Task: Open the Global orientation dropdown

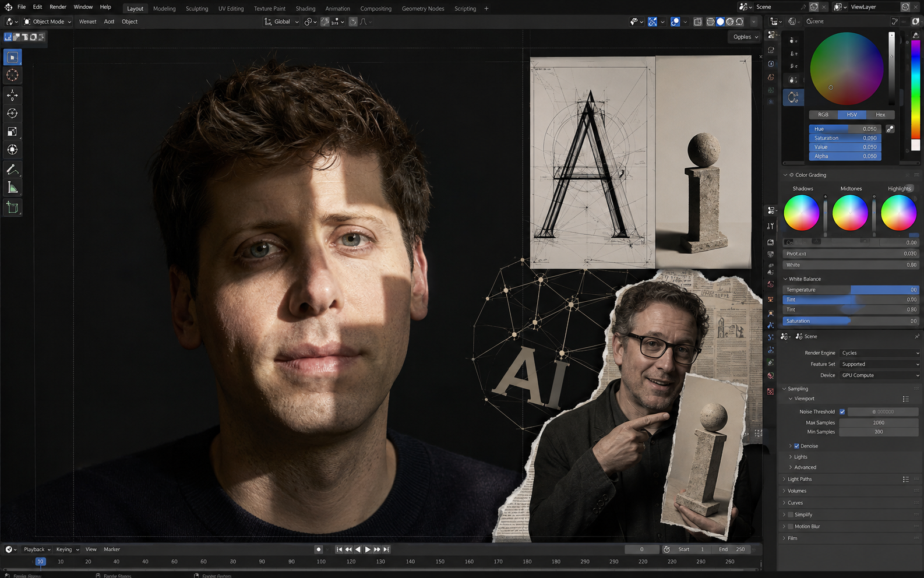Action: click(x=281, y=22)
